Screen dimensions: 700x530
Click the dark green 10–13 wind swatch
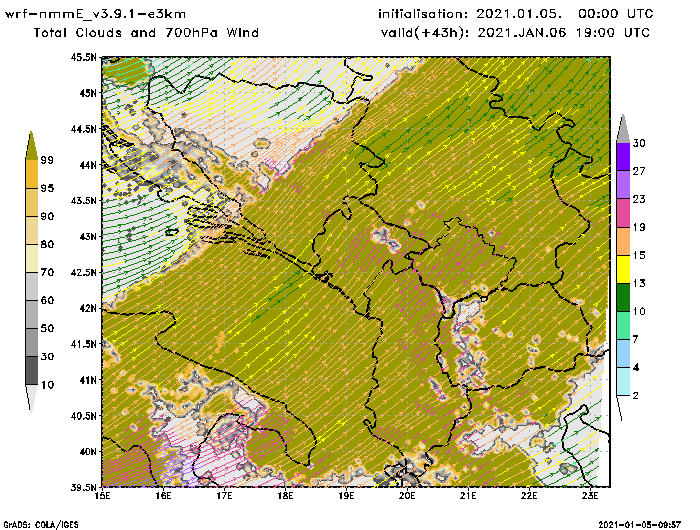coord(623,297)
